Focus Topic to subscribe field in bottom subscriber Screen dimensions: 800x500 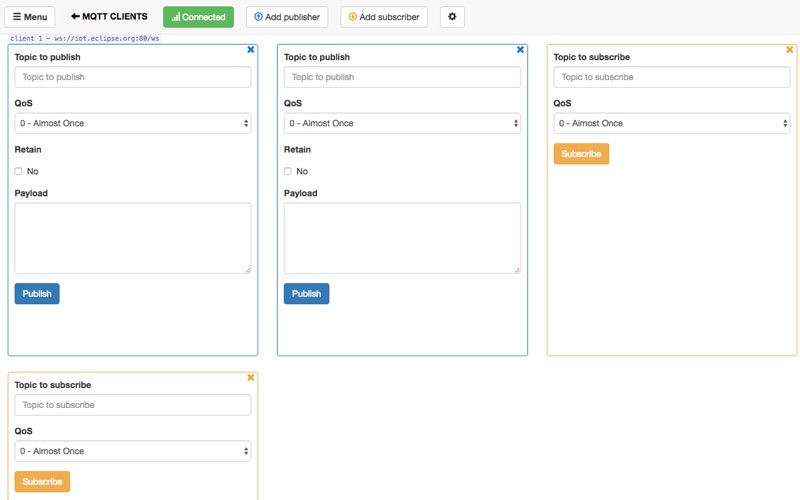click(133, 405)
